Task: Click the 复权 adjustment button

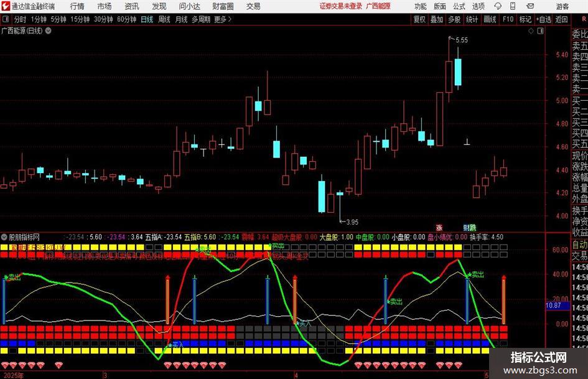Action: pos(419,19)
